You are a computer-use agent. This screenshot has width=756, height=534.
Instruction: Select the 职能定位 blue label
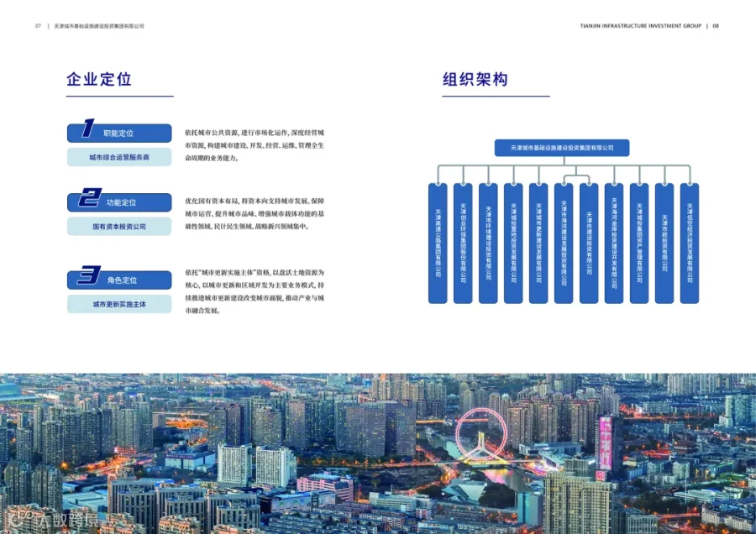tap(119, 133)
